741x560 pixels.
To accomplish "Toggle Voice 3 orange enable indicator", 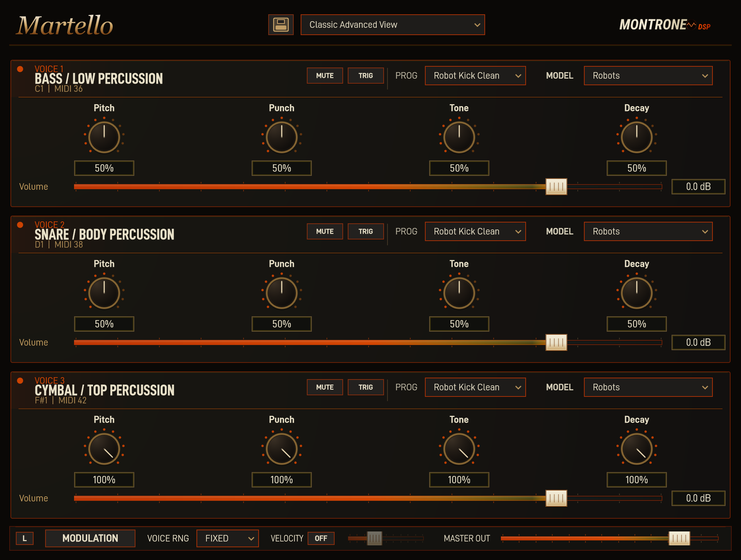I will click(20, 381).
